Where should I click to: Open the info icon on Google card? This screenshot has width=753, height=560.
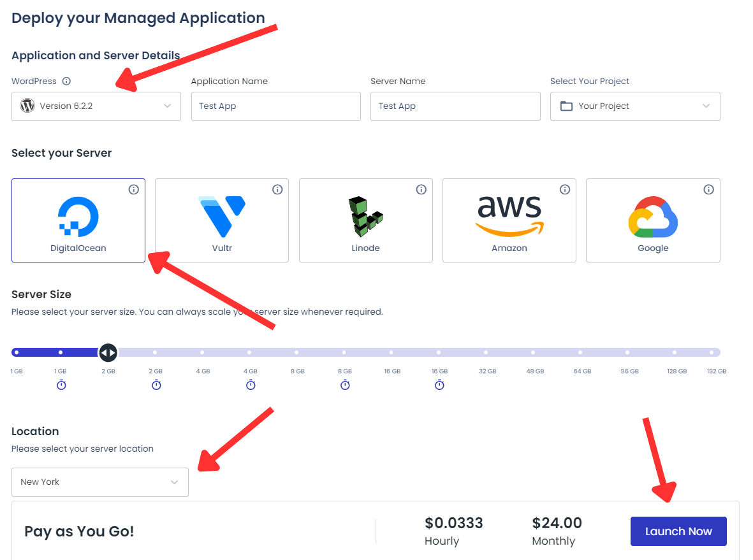708,190
